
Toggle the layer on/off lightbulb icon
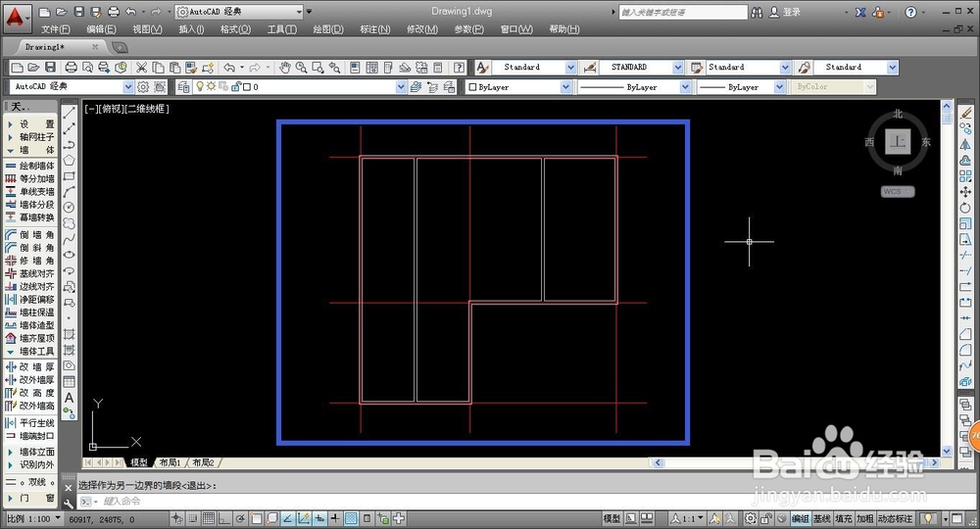pyautogui.click(x=200, y=87)
